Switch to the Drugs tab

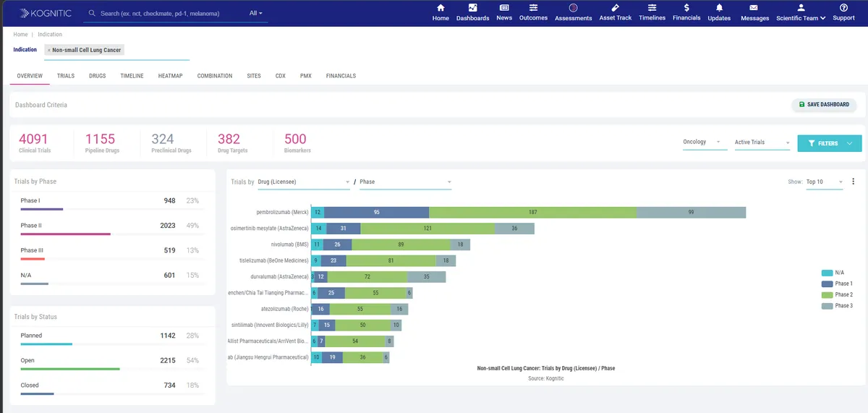click(x=98, y=76)
